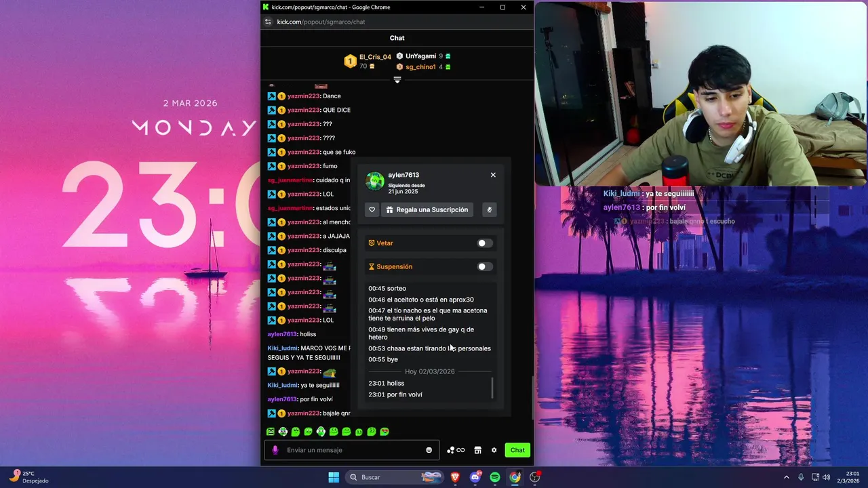Click the network icon in system tray
The height and width of the screenshot is (488, 868).
point(815,477)
